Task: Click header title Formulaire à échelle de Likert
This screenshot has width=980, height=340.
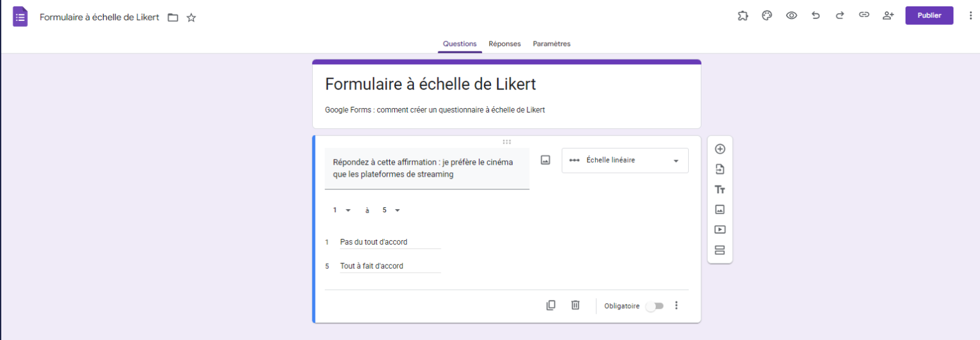Action: [x=99, y=17]
